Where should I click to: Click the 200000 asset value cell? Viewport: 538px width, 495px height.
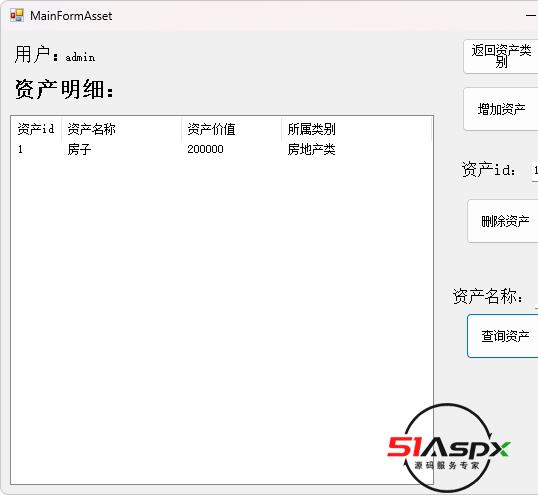pyautogui.click(x=205, y=149)
